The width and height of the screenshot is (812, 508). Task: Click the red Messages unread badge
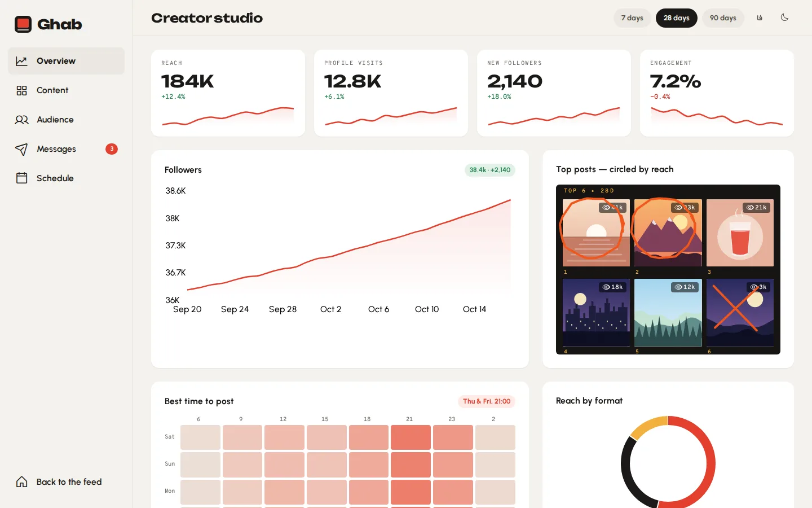point(112,149)
